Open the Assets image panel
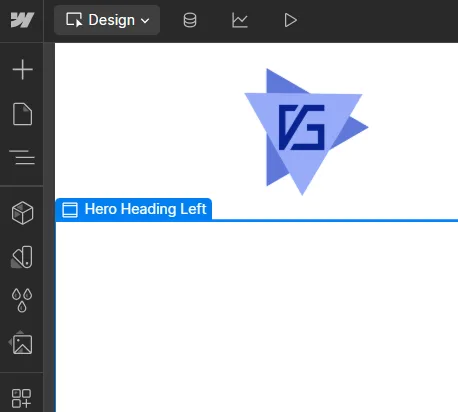458x412 pixels. pyautogui.click(x=21, y=343)
